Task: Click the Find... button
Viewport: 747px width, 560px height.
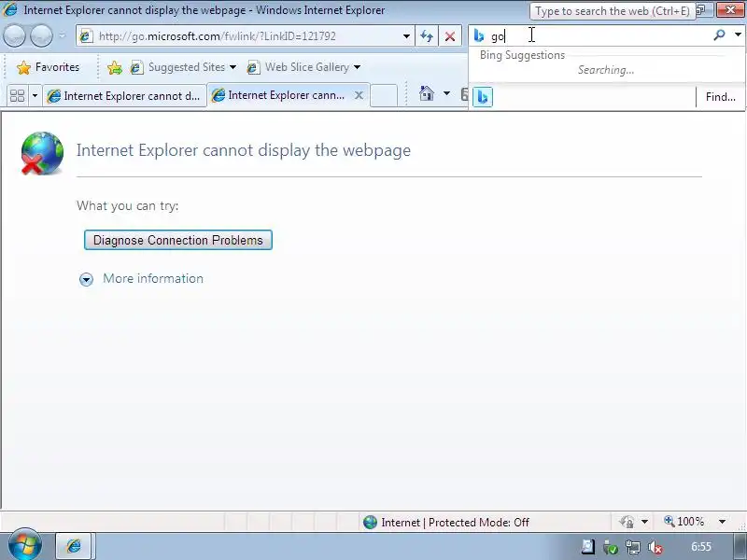Action: (720, 97)
